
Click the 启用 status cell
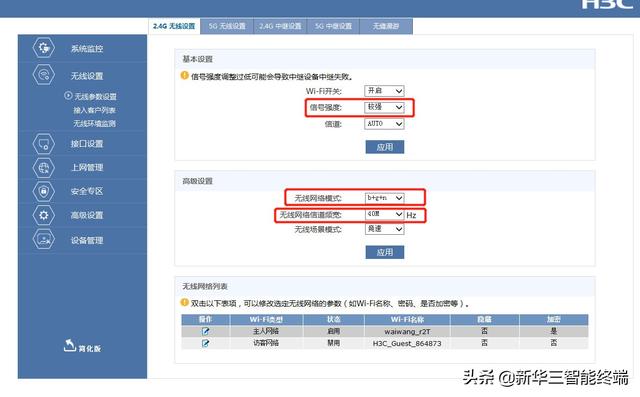333,331
